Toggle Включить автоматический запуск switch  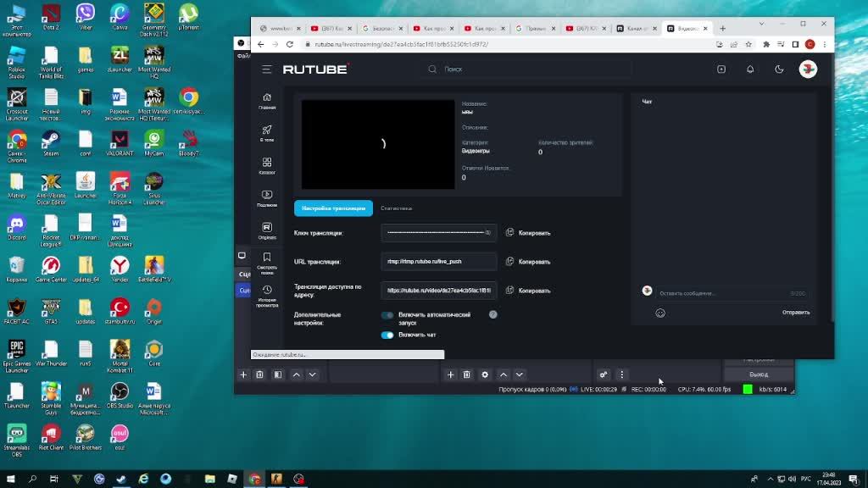point(387,315)
